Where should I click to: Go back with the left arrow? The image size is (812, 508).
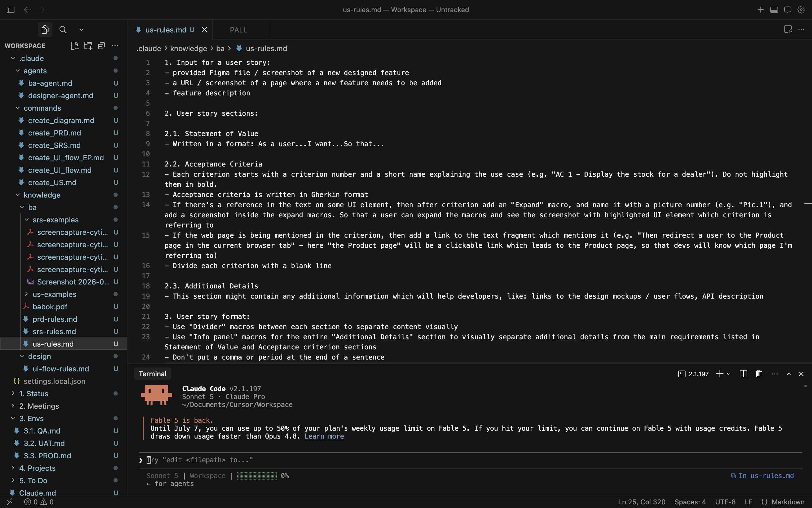28,10
